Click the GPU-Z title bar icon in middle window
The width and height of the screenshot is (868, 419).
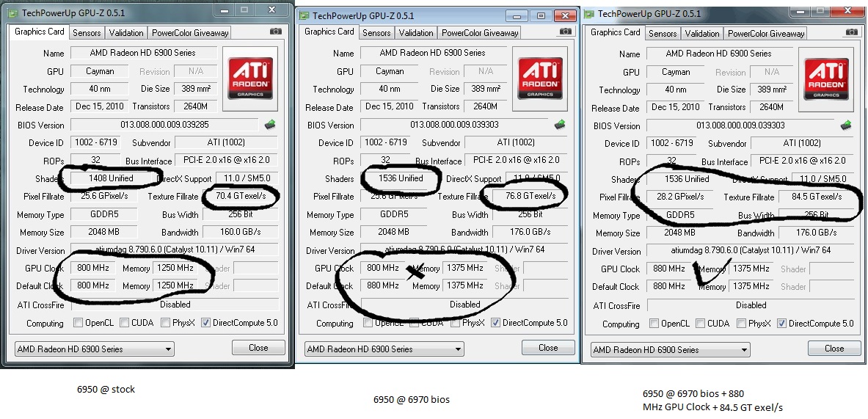pos(304,15)
